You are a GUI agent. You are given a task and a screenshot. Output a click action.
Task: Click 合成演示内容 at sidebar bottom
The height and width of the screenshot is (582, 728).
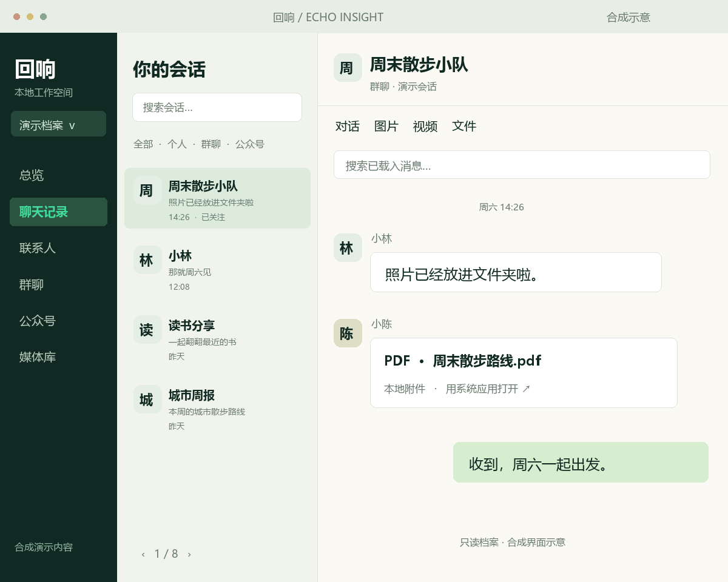[x=44, y=547]
